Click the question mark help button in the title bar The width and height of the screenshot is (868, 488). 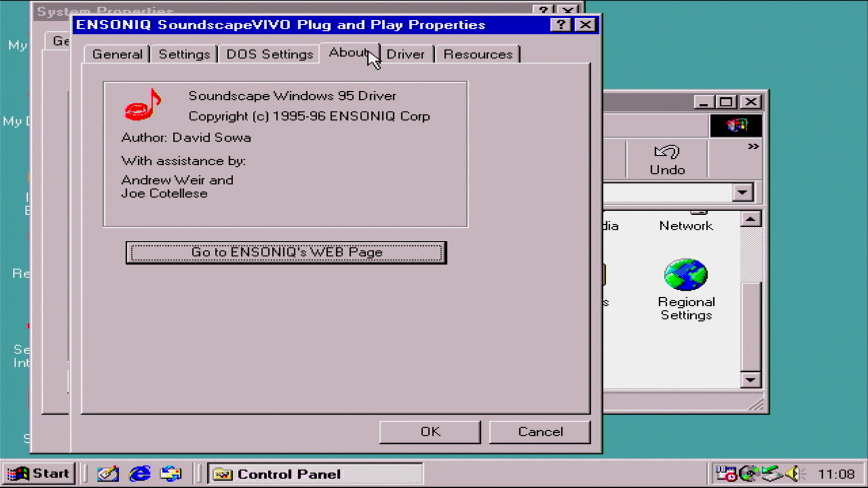(x=561, y=25)
